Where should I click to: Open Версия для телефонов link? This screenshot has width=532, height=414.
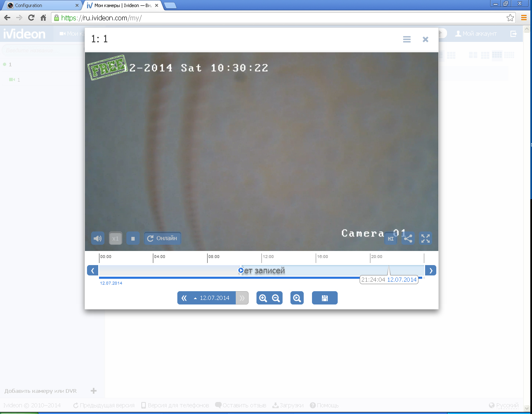[175, 405]
